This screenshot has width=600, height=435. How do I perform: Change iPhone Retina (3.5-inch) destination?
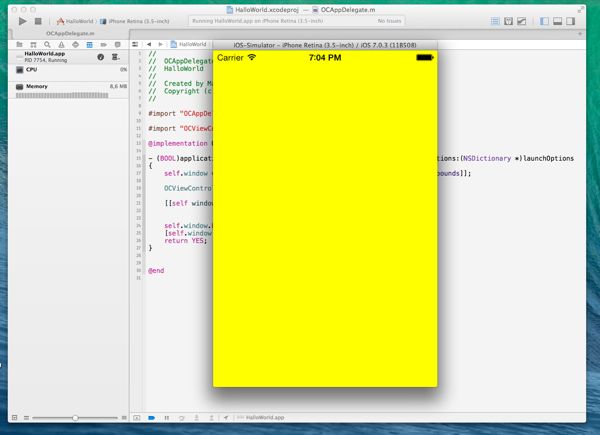(x=135, y=21)
